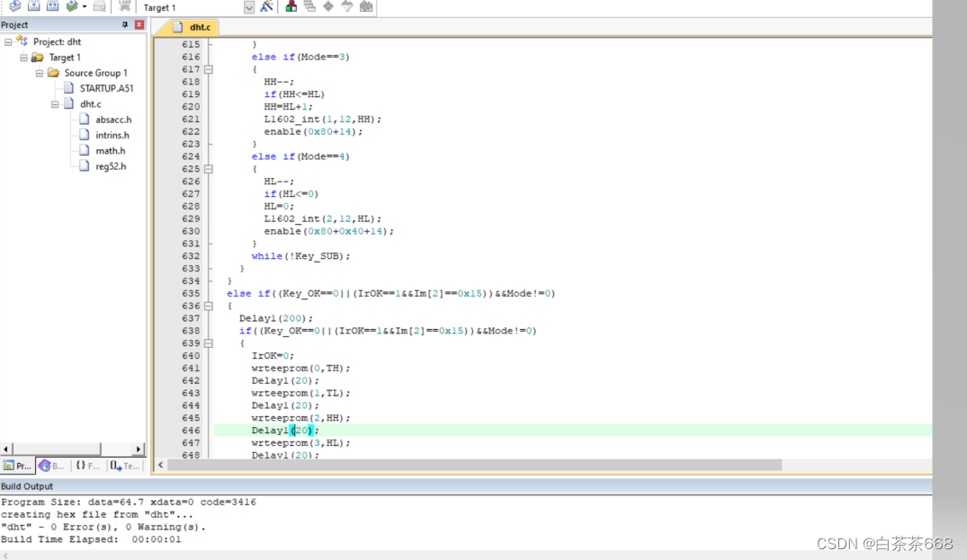Click the Batch Build toolbar icon
The height and width of the screenshot is (560, 967).
[71, 6]
